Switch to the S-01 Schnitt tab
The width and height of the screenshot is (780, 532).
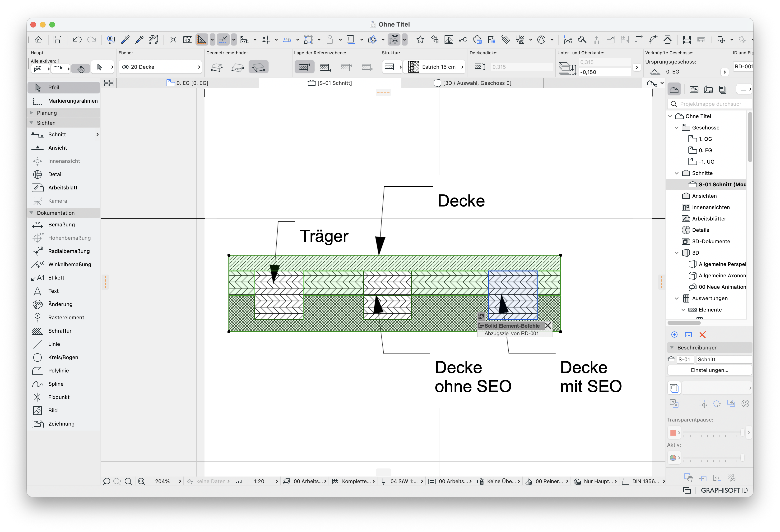tap(330, 83)
